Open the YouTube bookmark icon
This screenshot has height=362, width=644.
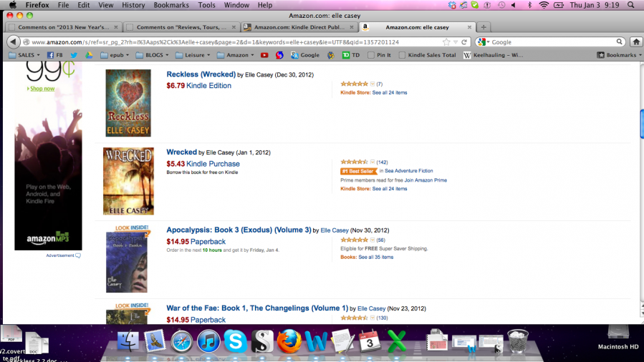[264, 55]
